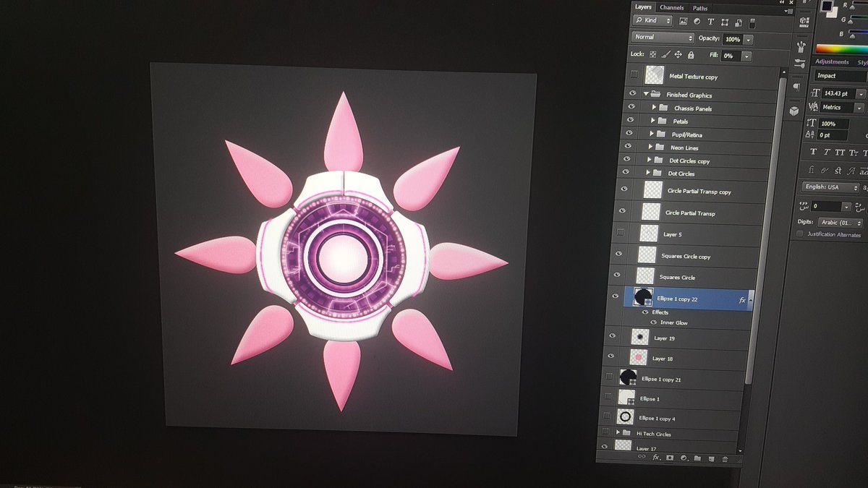Open the Opacity slider dropdown arrow
The width and height of the screenshot is (868, 488).
(748, 39)
